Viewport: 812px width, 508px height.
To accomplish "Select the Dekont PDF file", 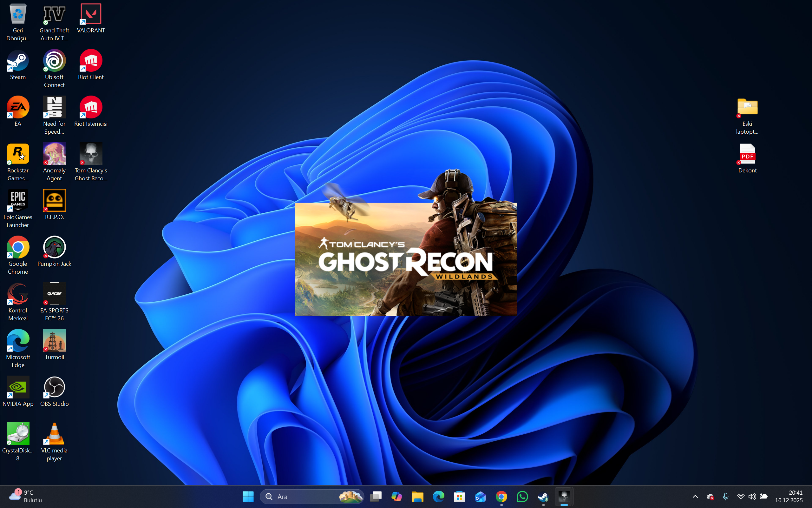I will coord(747,158).
